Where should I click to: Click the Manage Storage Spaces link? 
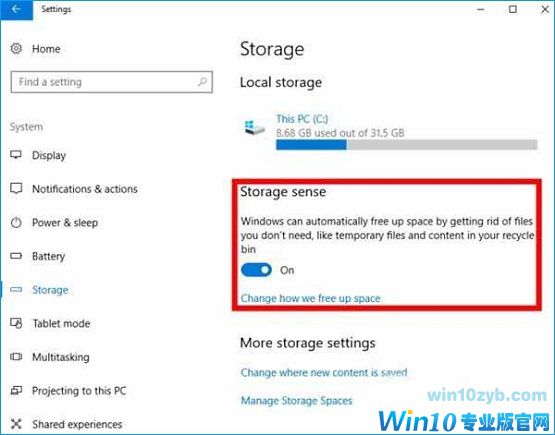297,401
